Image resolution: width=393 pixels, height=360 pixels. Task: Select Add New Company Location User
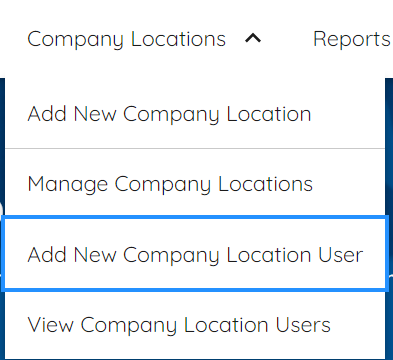195,254
